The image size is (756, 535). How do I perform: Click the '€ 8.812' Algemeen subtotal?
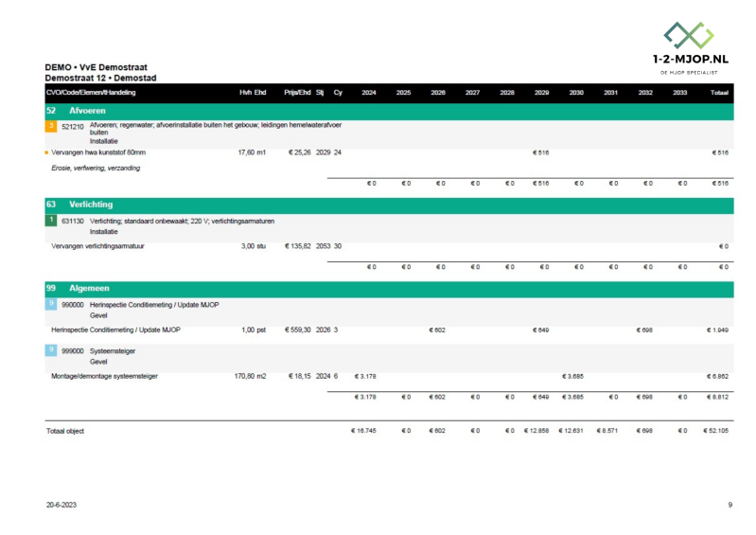click(x=717, y=397)
